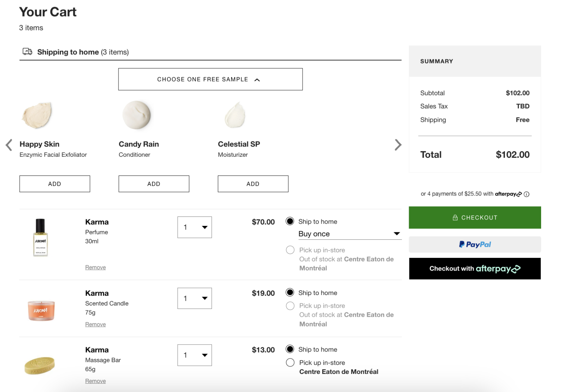Open the quantity dropdown for Karma Perfume

[x=195, y=227]
